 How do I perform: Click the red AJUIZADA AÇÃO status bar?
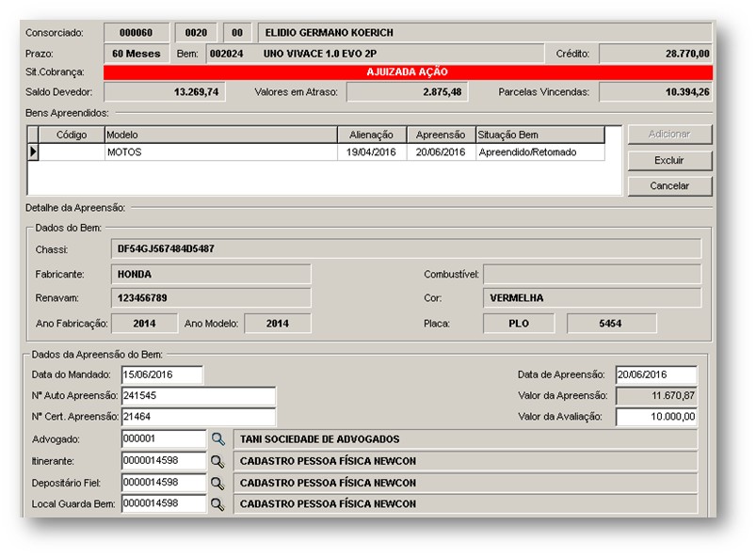click(x=408, y=72)
